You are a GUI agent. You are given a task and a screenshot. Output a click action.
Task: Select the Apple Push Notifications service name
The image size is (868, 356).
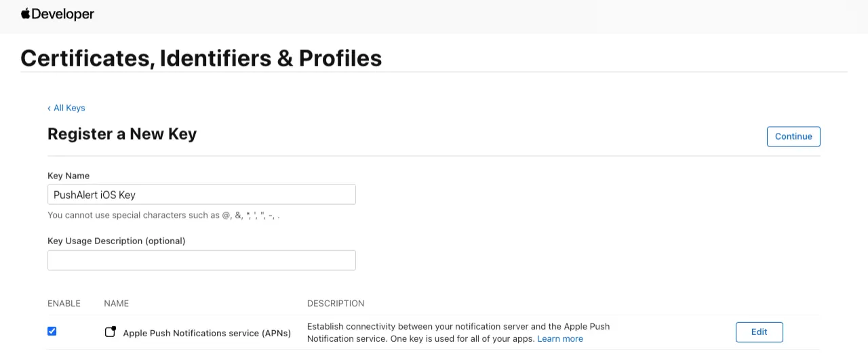tap(207, 333)
